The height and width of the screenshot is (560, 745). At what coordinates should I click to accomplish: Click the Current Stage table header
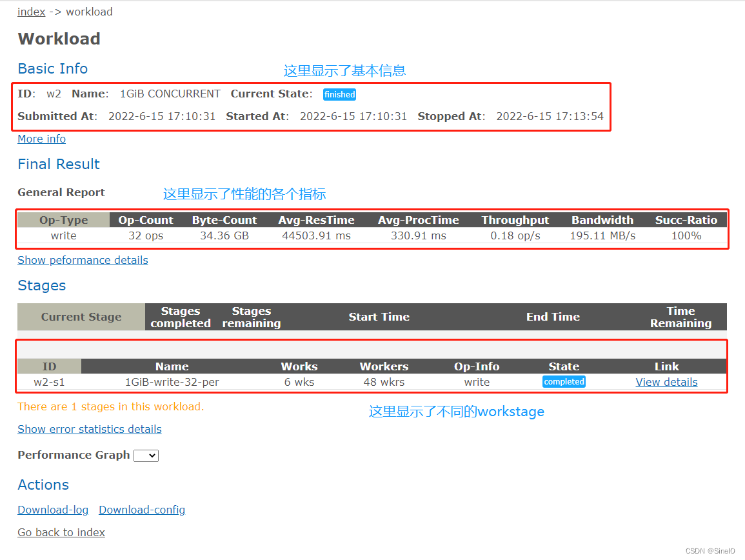coord(81,316)
